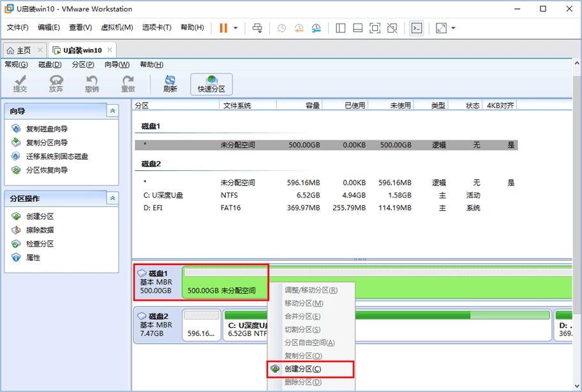Click the VMware pause virtual machine icon
This screenshot has height=392, width=582.
[223, 28]
